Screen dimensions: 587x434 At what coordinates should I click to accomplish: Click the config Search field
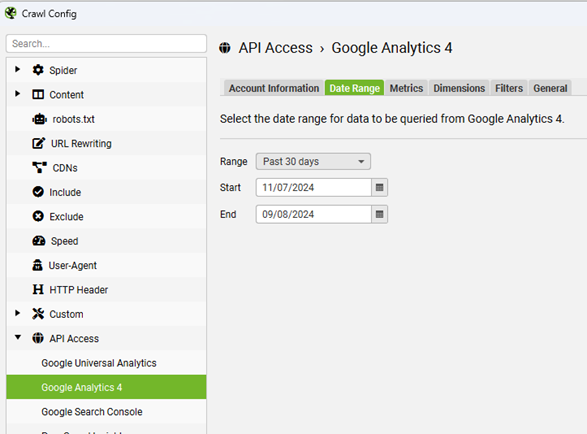point(106,43)
